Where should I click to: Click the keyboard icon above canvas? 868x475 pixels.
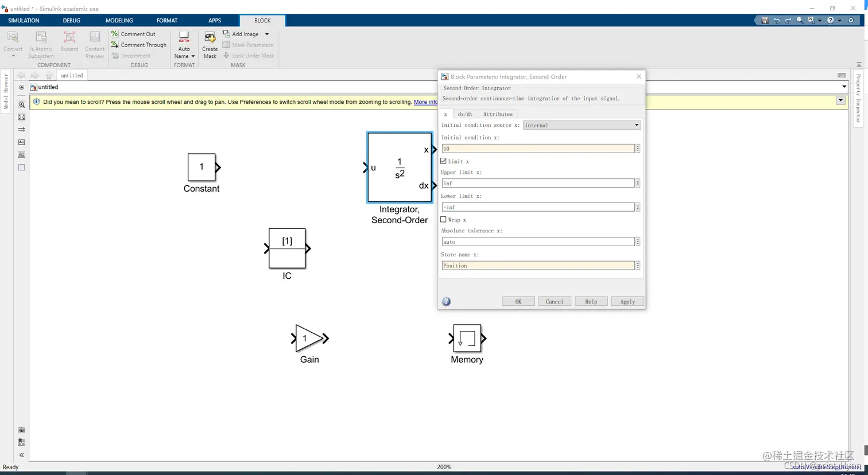842,75
